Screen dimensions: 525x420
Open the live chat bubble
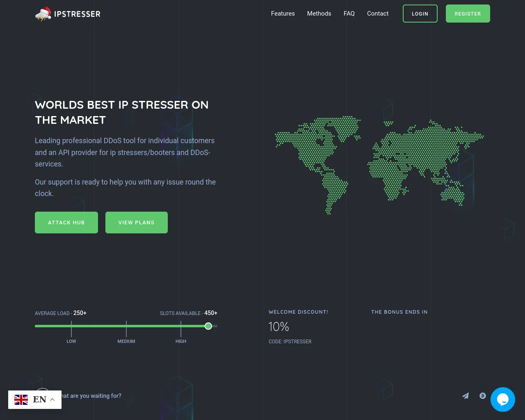pos(503,399)
